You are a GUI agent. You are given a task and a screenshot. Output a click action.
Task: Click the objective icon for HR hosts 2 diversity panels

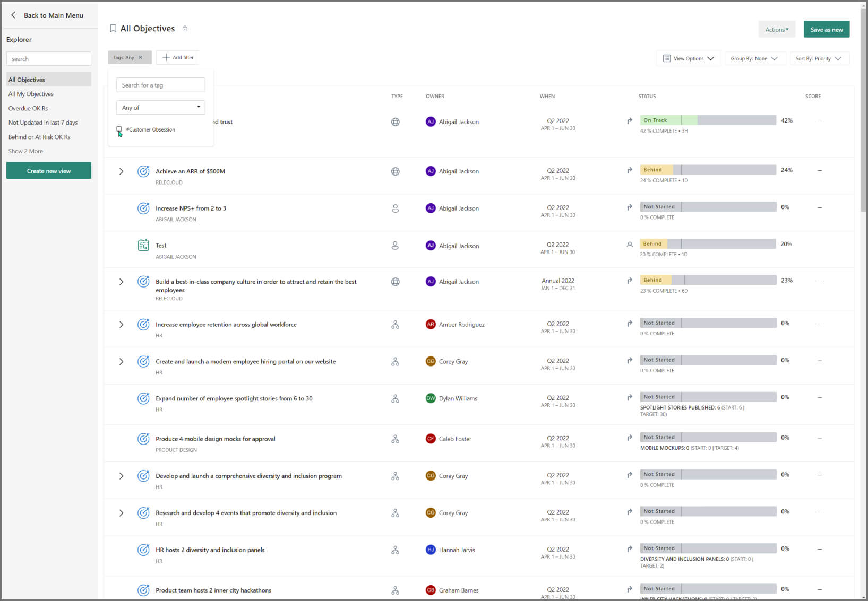[x=143, y=550]
